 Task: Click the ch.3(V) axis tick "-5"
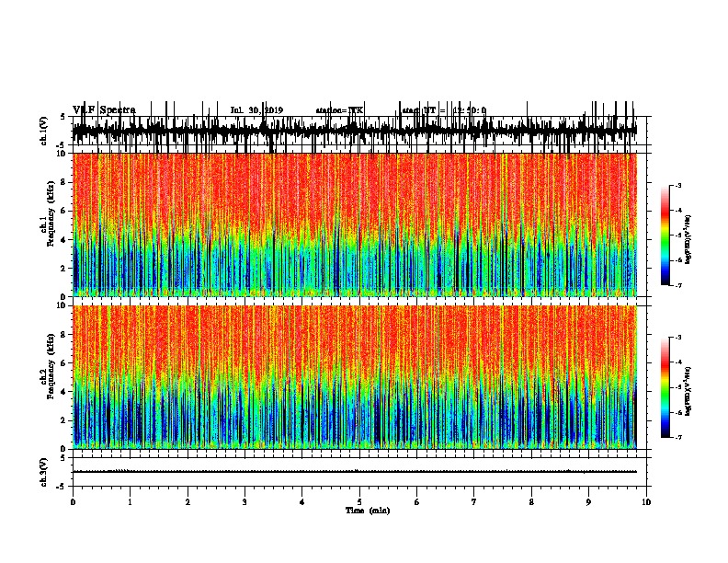click(62, 487)
